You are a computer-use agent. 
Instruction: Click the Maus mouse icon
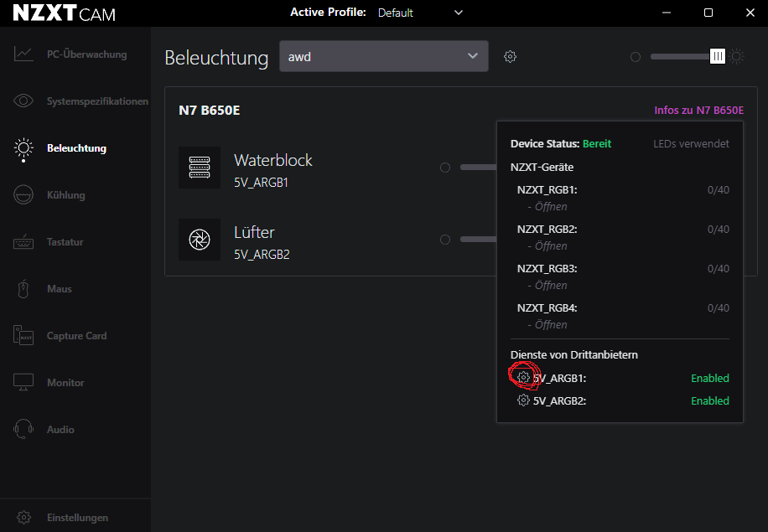tap(23, 289)
